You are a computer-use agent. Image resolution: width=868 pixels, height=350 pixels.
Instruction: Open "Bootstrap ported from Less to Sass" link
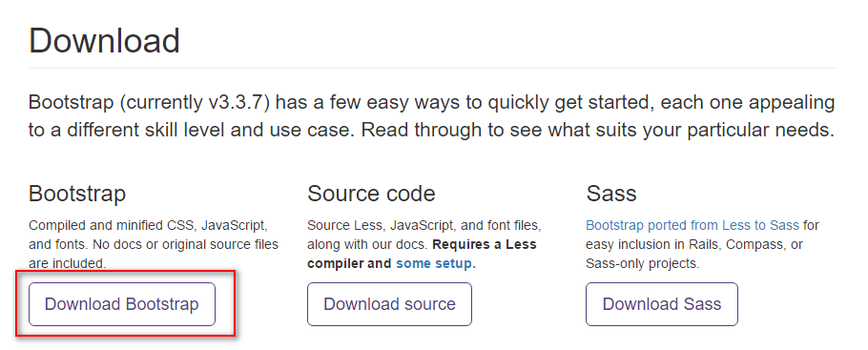point(692,225)
